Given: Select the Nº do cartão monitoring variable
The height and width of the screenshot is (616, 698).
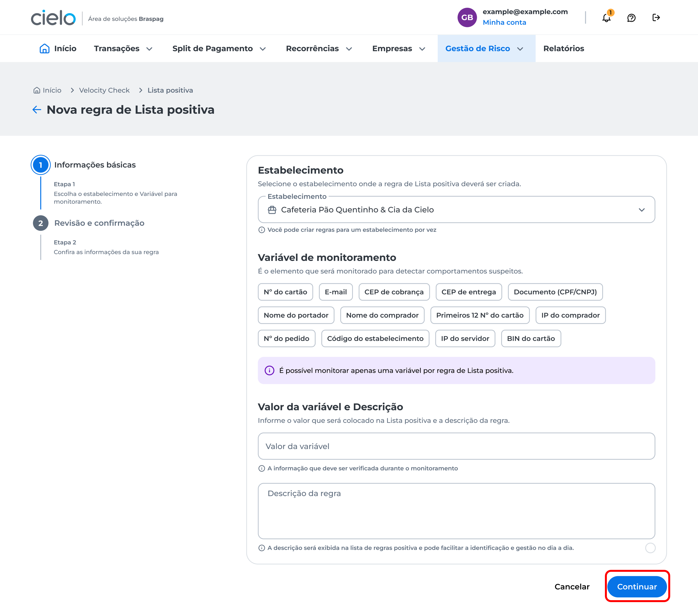Looking at the screenshot, I should pos(285,292).
